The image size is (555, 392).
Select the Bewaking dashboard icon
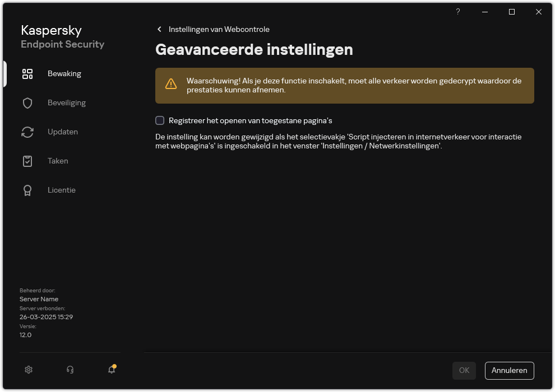point(27,73)
